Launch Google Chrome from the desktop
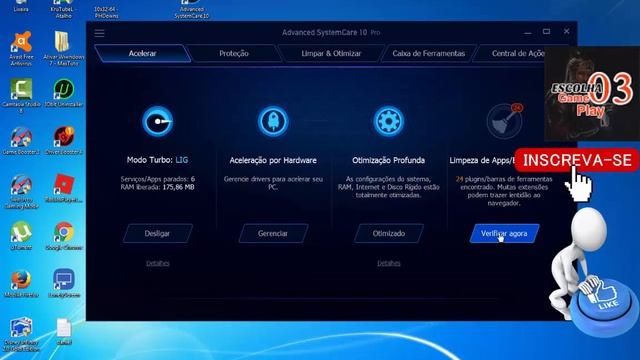Screen dimensions: 640x360 64,236
